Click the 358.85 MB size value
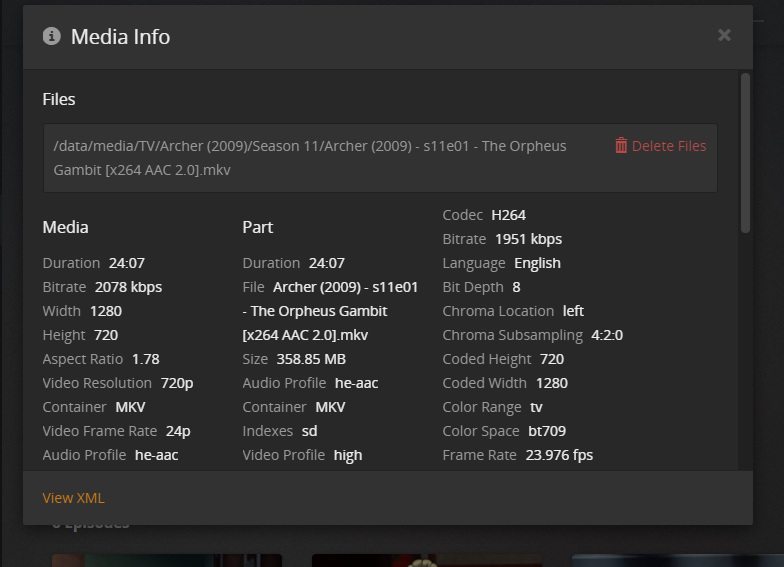This screenshot has height=567, width=784. [x=311, y=359]
